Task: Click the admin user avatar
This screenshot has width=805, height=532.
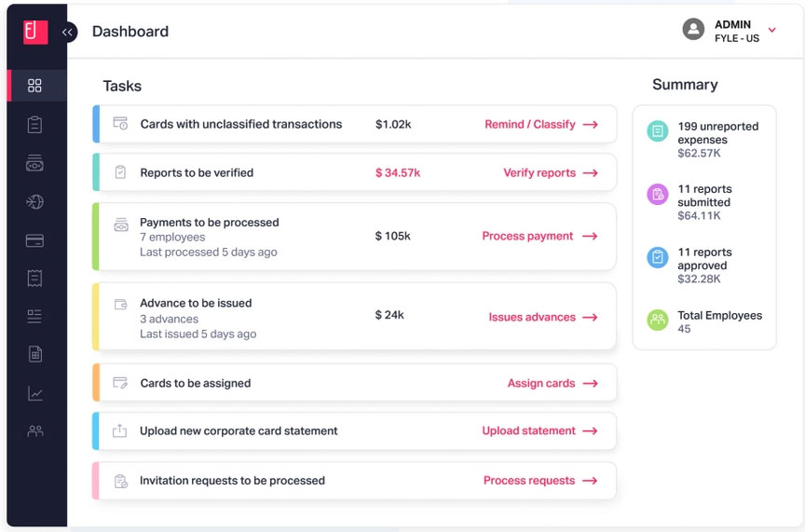Action: tap(693, 29)
